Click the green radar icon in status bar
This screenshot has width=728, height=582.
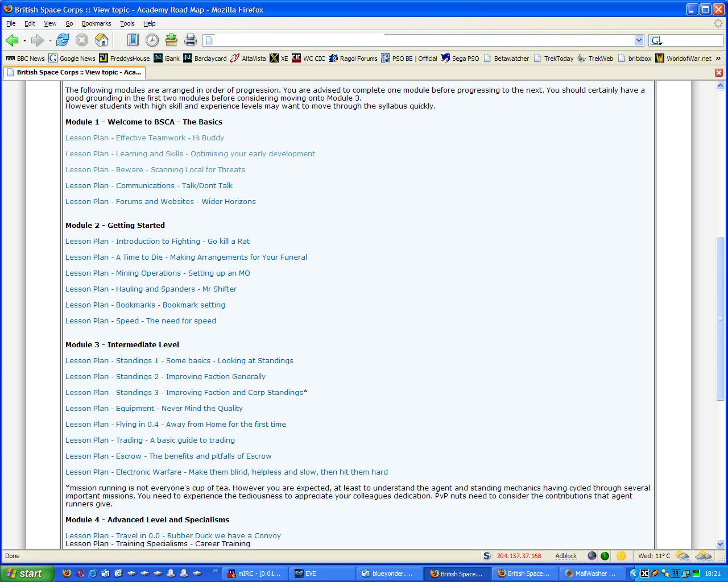coord(605,556)
